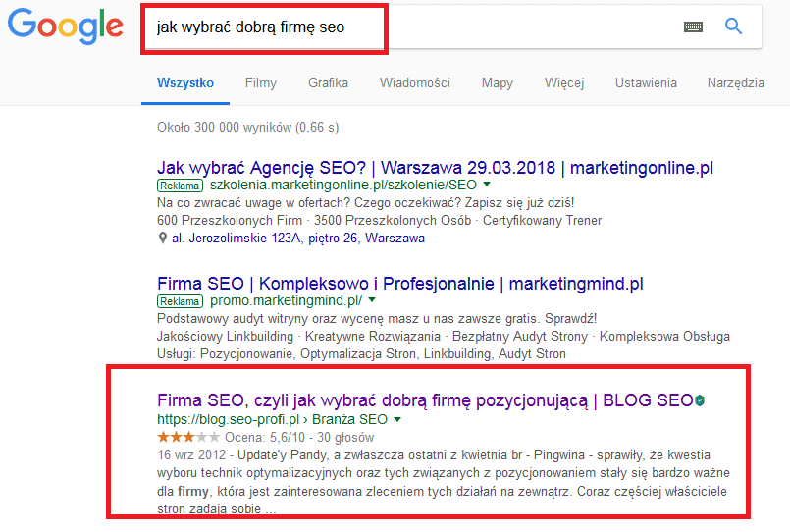Viewport: 790px width, 532px height.
Task: Click 'Podstawowy audyt witryny' description text
Action: click(x=233, y=318)
